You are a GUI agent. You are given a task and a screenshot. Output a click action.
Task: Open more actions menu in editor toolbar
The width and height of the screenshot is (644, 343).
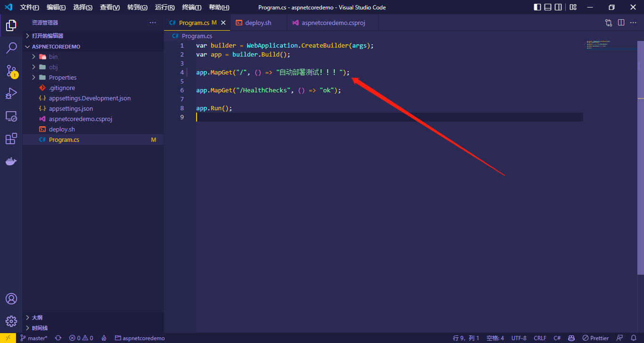(x=634, y=23)
